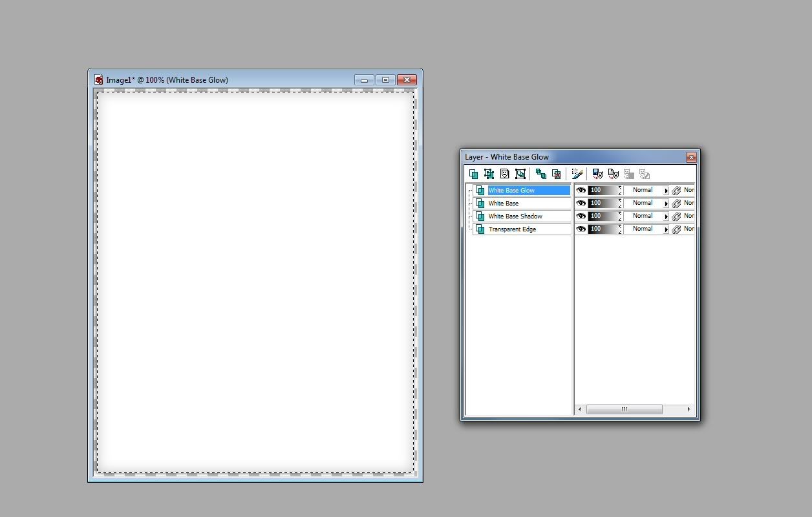
Task: Expand blend mode list for White Base Shadow
Action: pyautogui.click(x=666, y=216)
